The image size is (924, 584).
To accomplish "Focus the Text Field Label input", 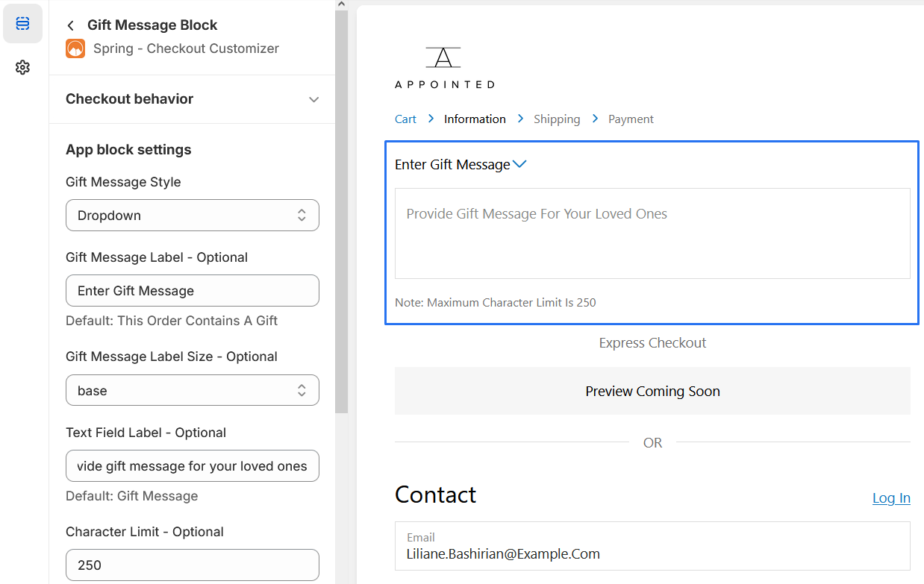I will click(x=193, y=466).
